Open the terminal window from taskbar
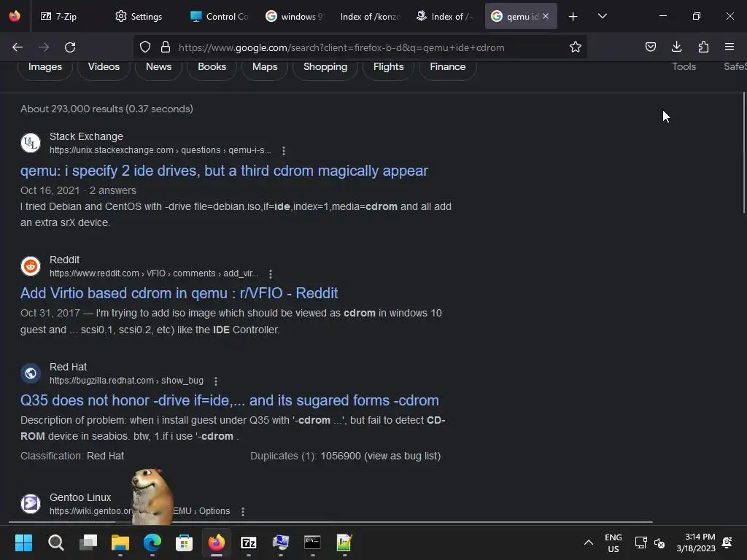 coord(312,542)
